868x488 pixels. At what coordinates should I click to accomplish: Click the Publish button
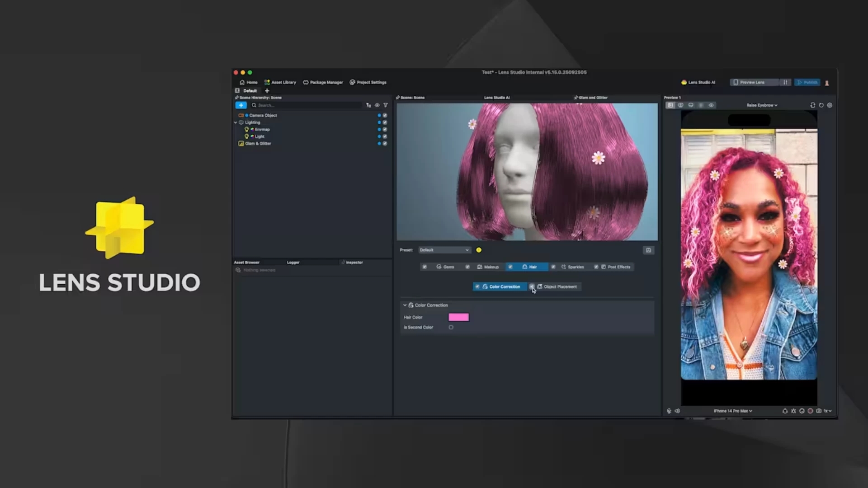(807, 82)
